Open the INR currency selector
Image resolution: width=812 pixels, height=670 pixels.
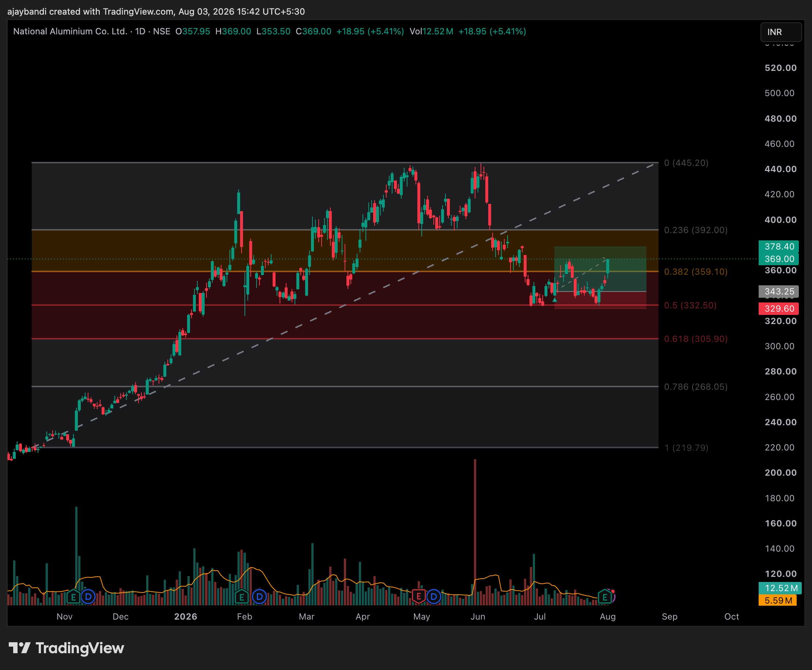[781, 32]
